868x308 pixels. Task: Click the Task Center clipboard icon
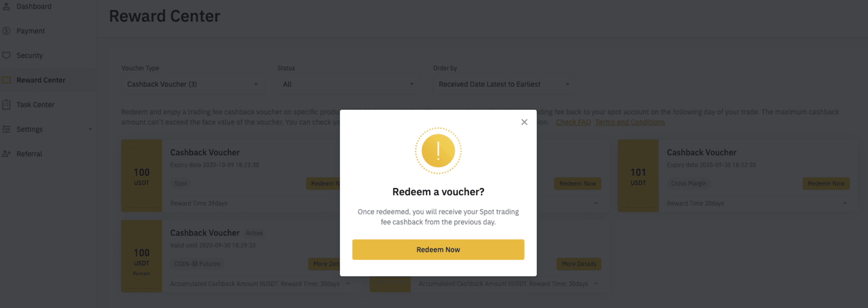(7, 105)
